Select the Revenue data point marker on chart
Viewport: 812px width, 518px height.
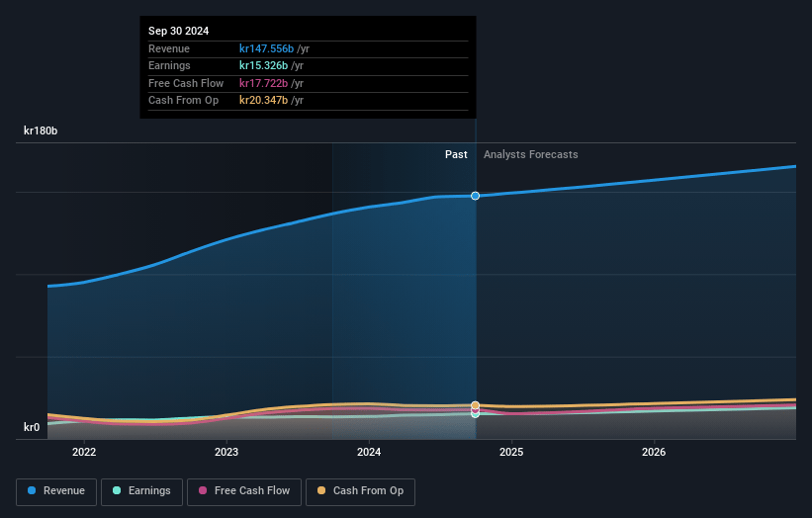click(x=476, y=196)
